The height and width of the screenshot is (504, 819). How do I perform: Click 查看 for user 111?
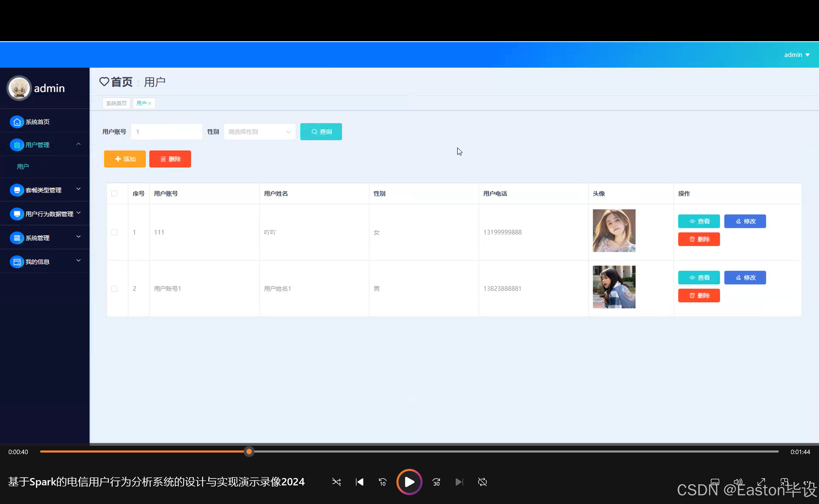pyautogui.click(x=699, y=221)
